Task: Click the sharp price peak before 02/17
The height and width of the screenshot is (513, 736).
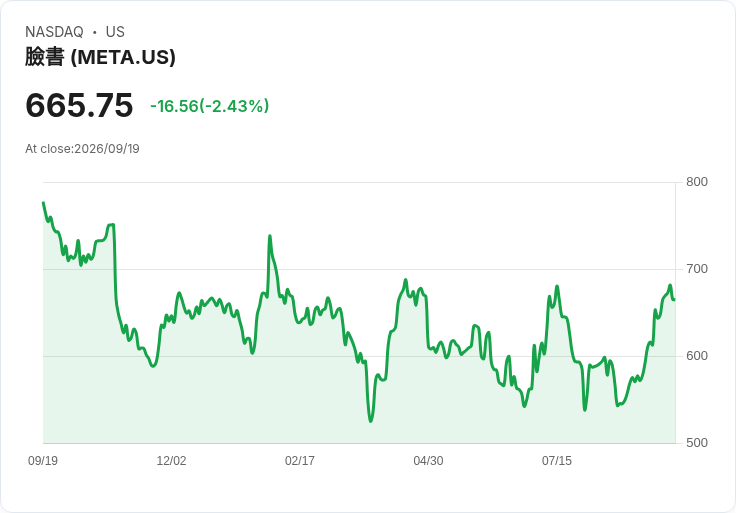Action: 270,236
